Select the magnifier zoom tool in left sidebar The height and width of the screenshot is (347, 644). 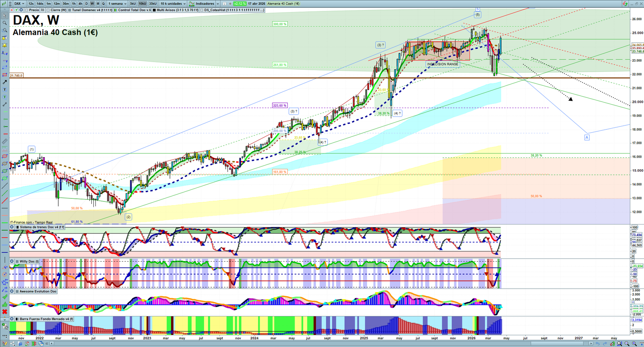5,23
